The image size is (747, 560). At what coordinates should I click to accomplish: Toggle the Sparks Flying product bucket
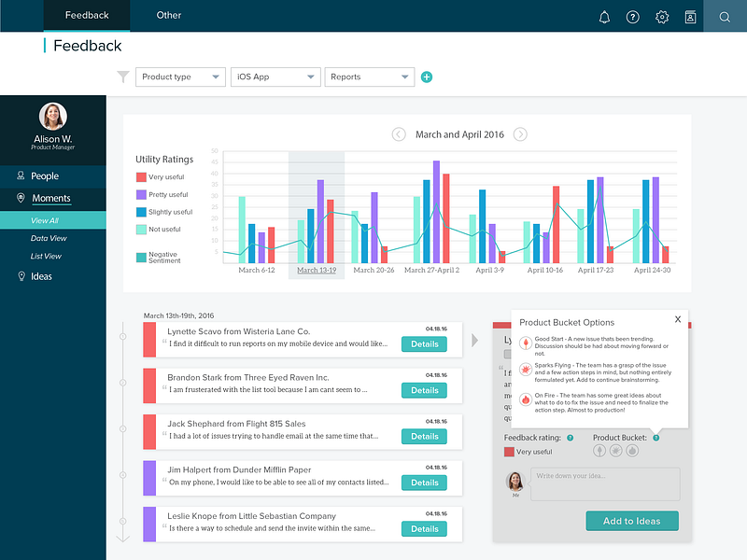click(x=616, y=450)
